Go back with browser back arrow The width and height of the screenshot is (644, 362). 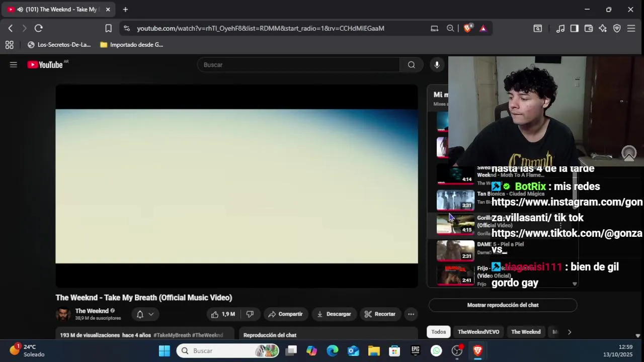tap(10, 28)
